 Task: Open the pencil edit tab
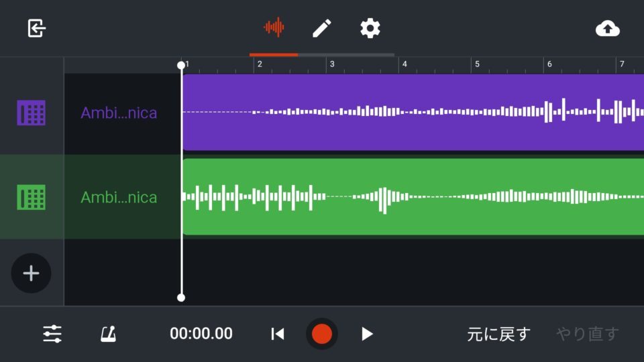322,28
